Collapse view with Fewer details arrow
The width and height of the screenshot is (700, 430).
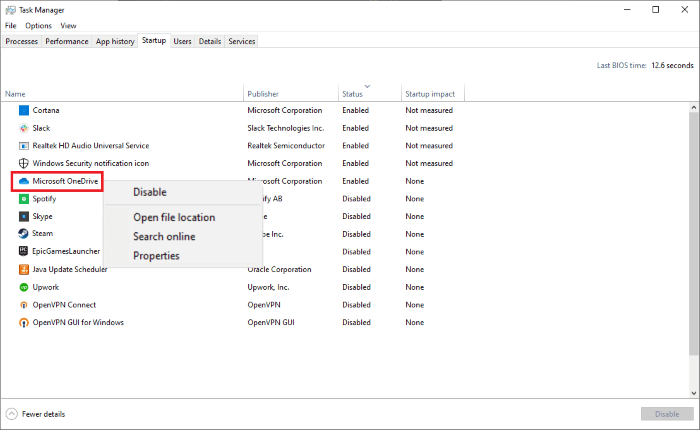click(12, 414)
